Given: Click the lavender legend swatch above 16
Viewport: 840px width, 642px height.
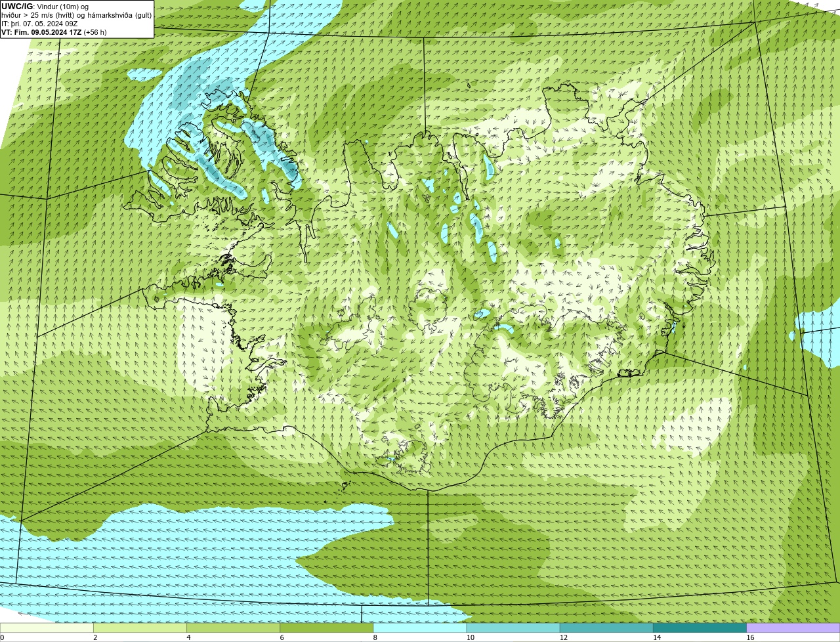Looking at the screenshot, I should tap(793, 628).
